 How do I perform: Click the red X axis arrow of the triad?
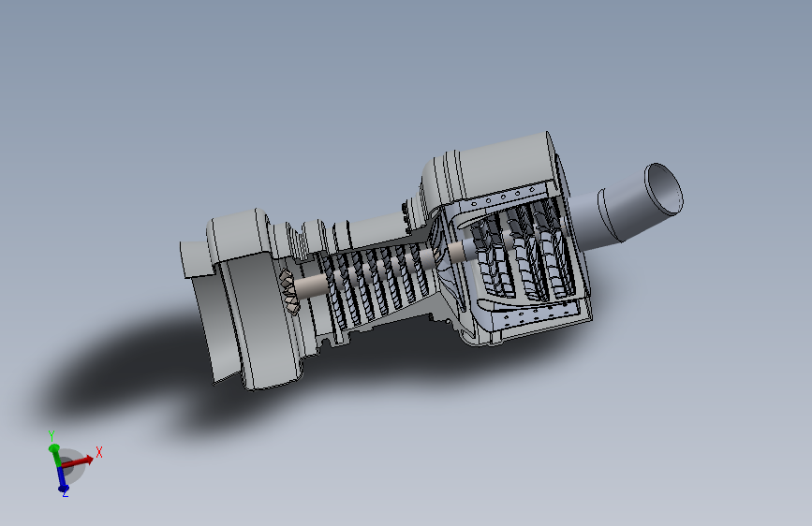78,461
